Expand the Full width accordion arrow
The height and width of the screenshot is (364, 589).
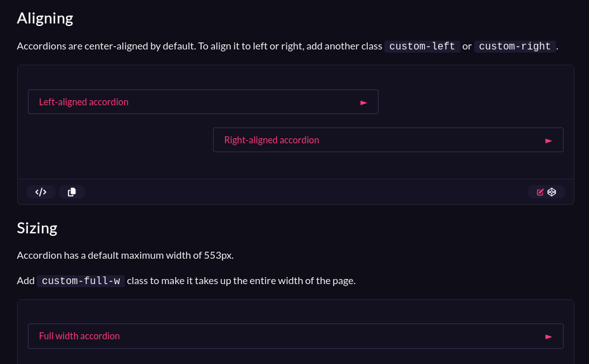pos(548,337)
